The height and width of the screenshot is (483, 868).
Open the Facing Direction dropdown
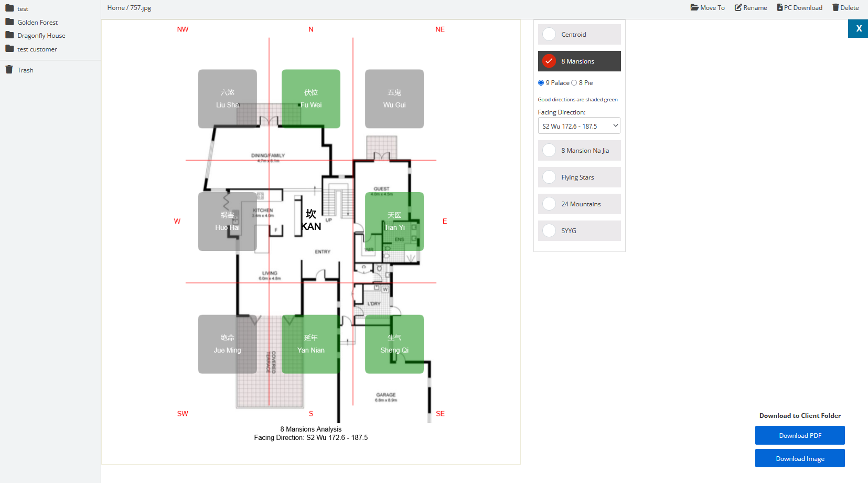coord(579,126)
